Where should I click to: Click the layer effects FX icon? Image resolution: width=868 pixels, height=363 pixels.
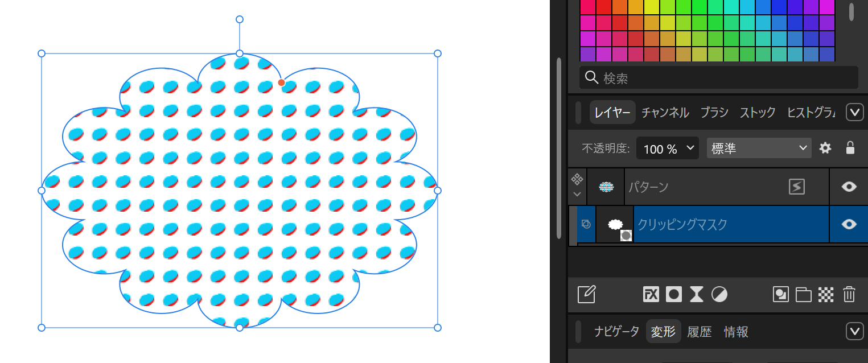point(651,294)
